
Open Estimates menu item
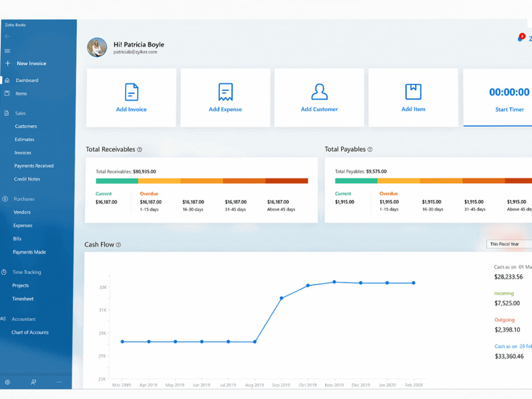[x=24, y=139]
